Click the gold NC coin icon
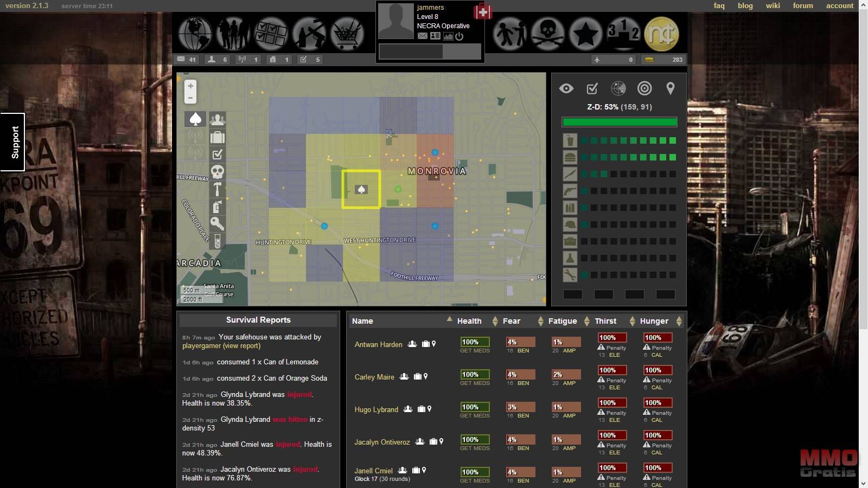 [661, 34]
